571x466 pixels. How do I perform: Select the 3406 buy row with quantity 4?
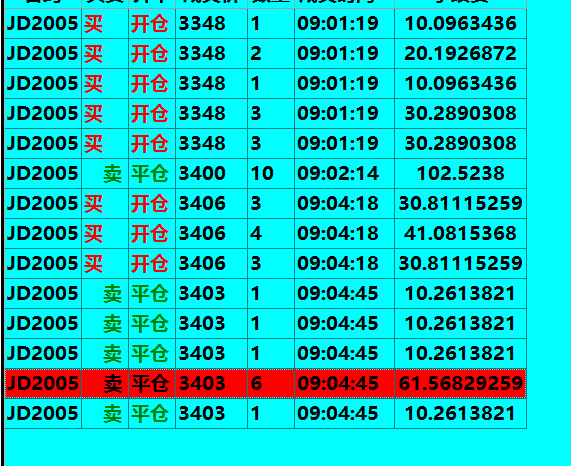coord(265,233)
